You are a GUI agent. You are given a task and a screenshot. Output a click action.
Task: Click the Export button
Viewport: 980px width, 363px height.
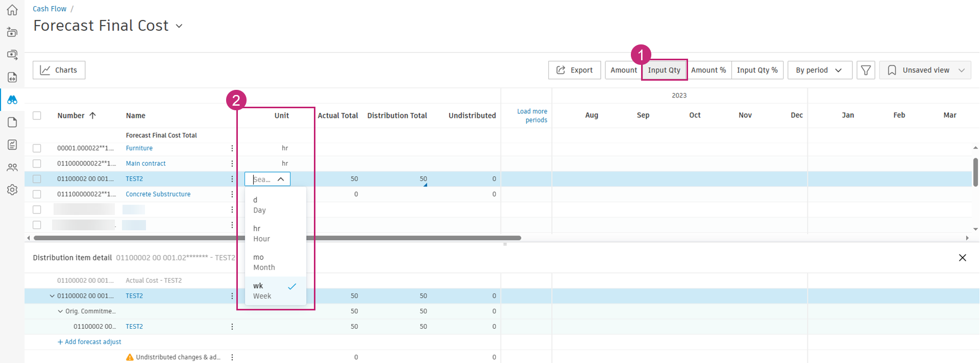(x=574, y=70)
